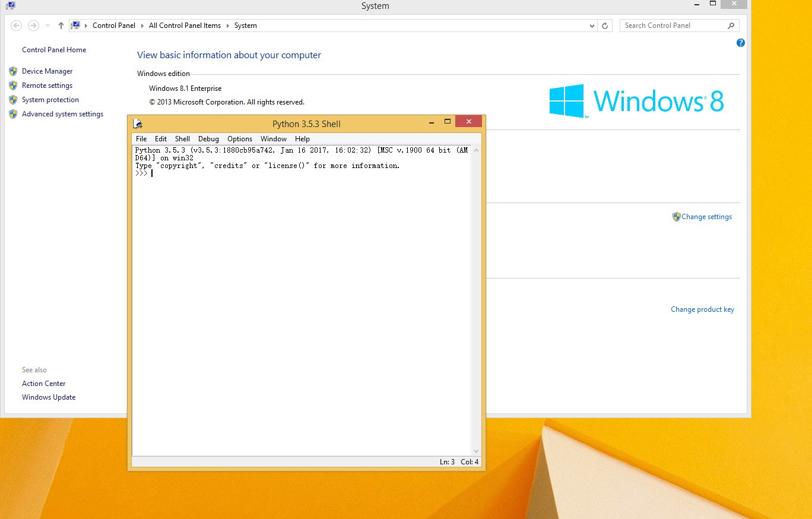Select the System breadcrumb
This screenshot has width=812, height=519.
pos(246,26)
